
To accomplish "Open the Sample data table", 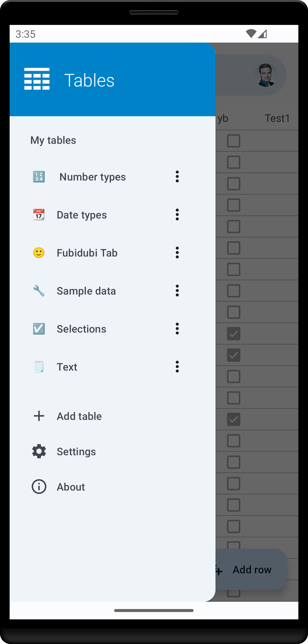I will 86,291.
